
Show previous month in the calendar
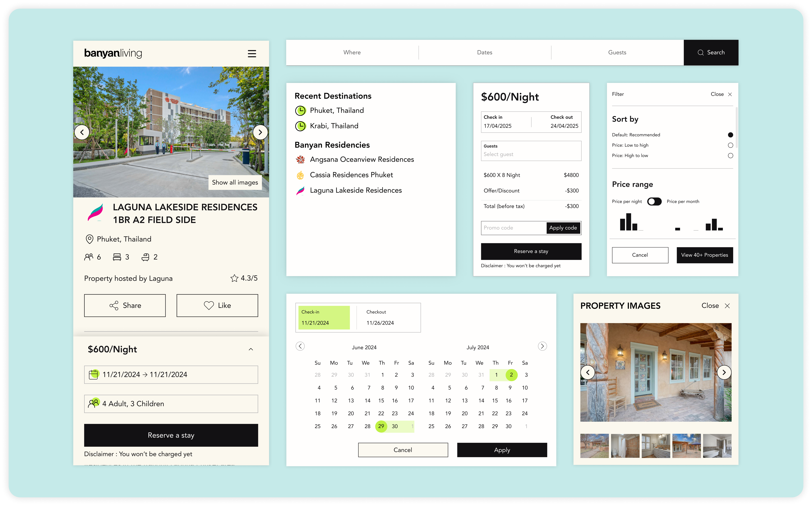[x=300, y=346]
